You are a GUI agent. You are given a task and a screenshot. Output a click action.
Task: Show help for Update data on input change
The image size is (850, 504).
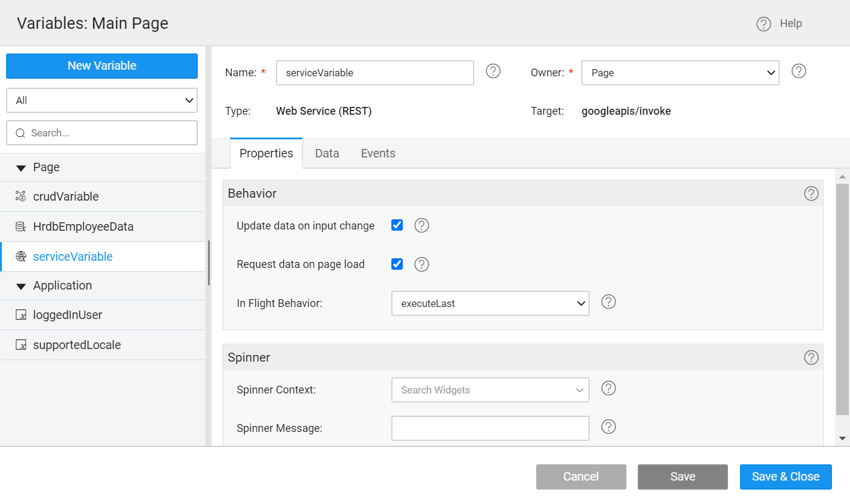pos(421,226)
